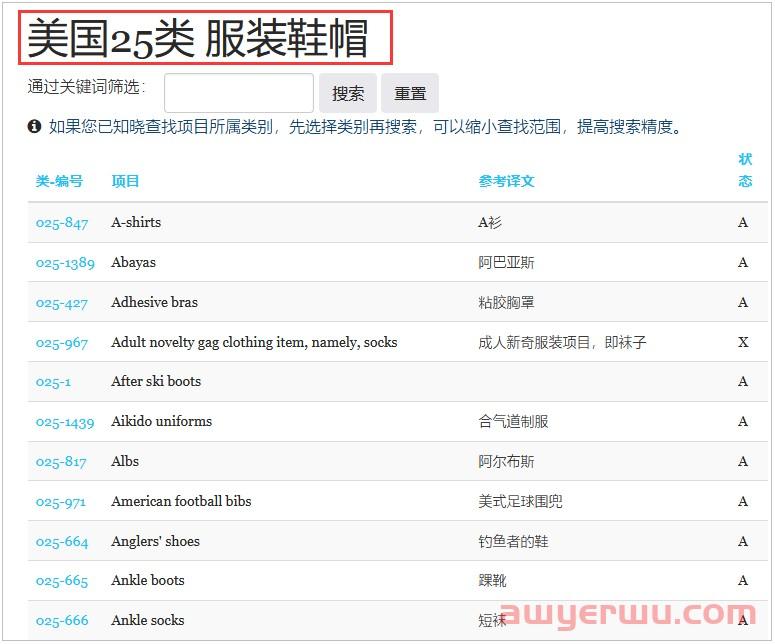Click the 重置 reset button
Image resolution: width=775 pixels, height=644 pixels.
pos(410,93)
